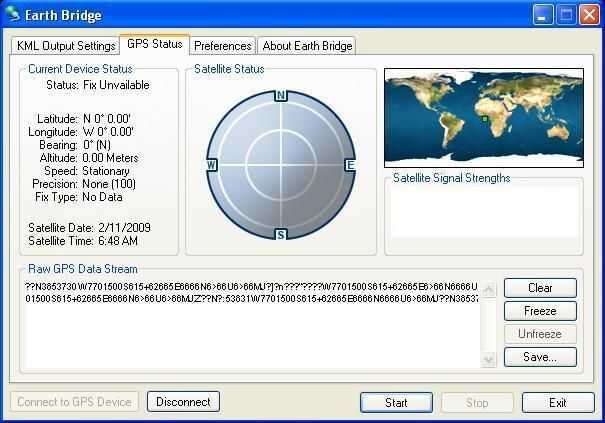Click the Start button
The height and width of the screenshot is (423, 605).
point(396,403)
